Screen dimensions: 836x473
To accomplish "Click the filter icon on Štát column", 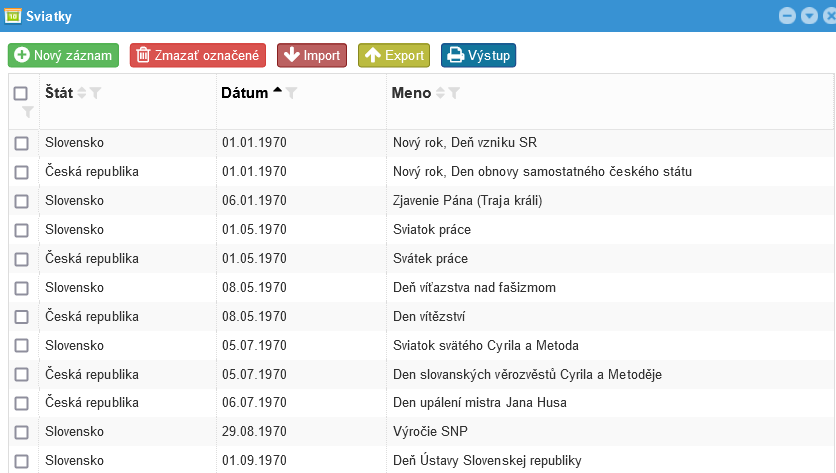I will click(96, 93).
